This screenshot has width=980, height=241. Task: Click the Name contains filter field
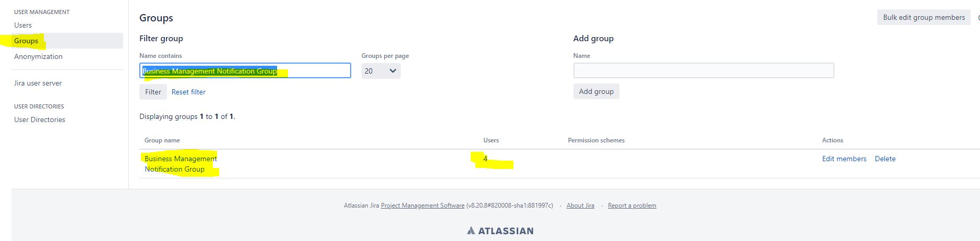(245, 70)
